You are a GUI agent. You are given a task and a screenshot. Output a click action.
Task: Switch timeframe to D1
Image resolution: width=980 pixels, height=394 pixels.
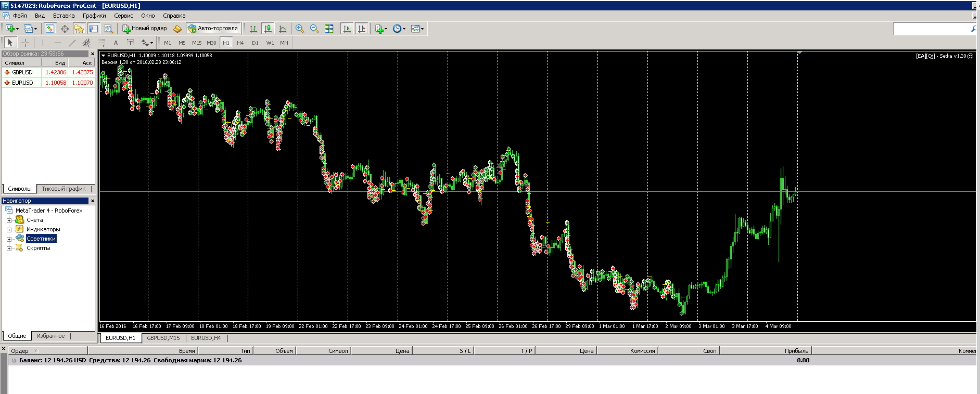pos(255,43)
